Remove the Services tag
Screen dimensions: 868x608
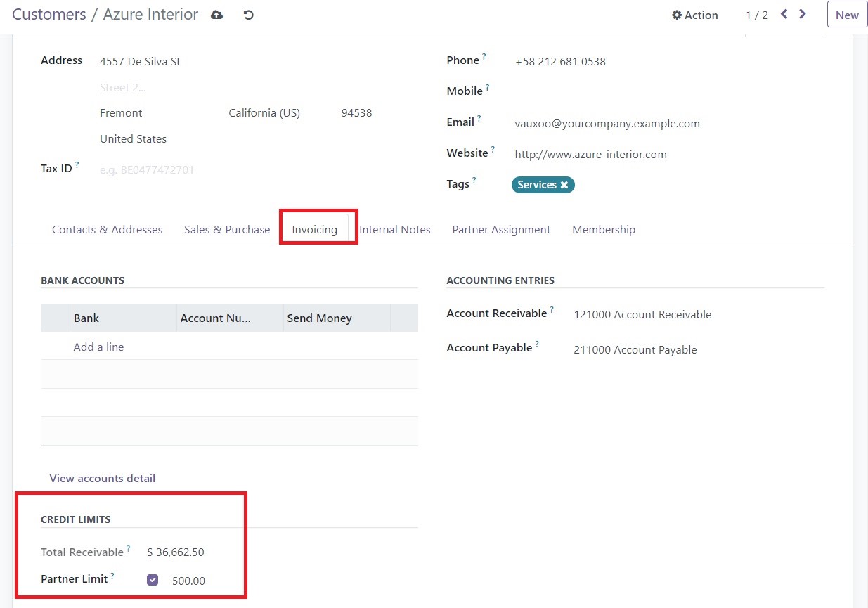[564, 185]
